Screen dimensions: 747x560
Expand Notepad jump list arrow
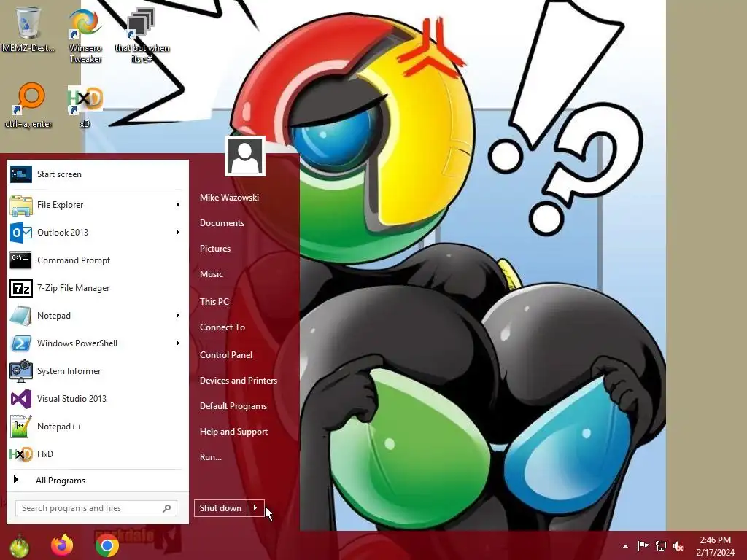178,316
